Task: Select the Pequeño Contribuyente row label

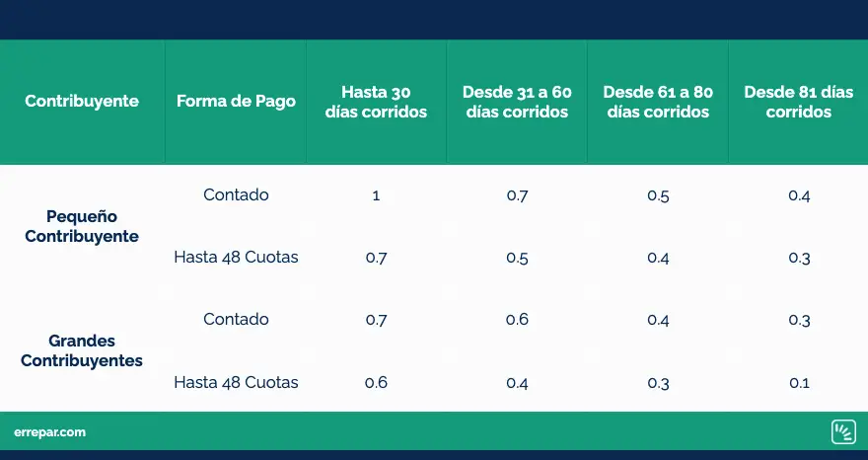Action: pyautogui.click(x=82, y=226)
